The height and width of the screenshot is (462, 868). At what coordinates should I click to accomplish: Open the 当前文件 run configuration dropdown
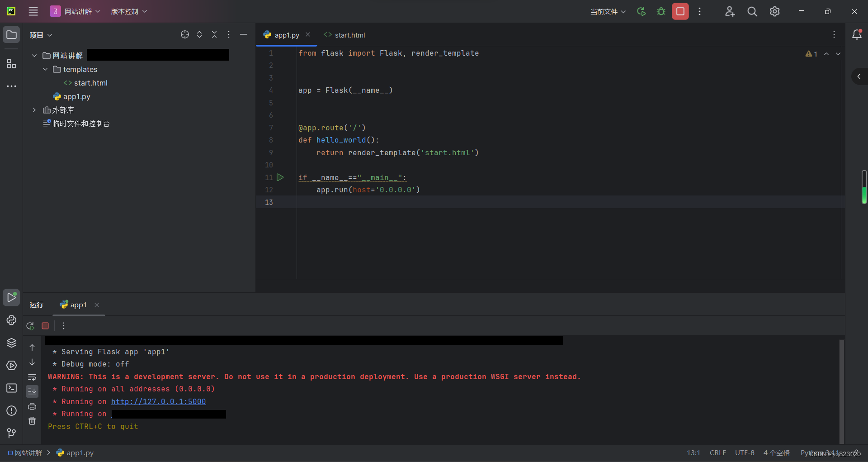tap(608, 11)
